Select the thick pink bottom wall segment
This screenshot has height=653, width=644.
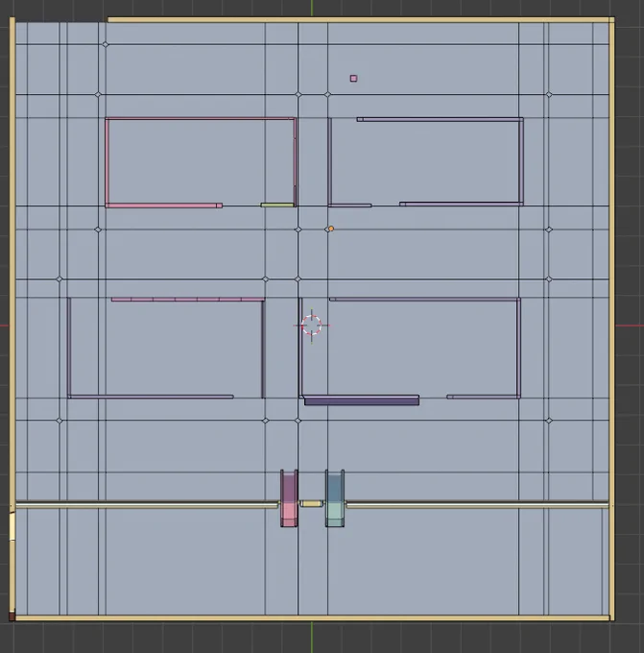pos(164,206)
